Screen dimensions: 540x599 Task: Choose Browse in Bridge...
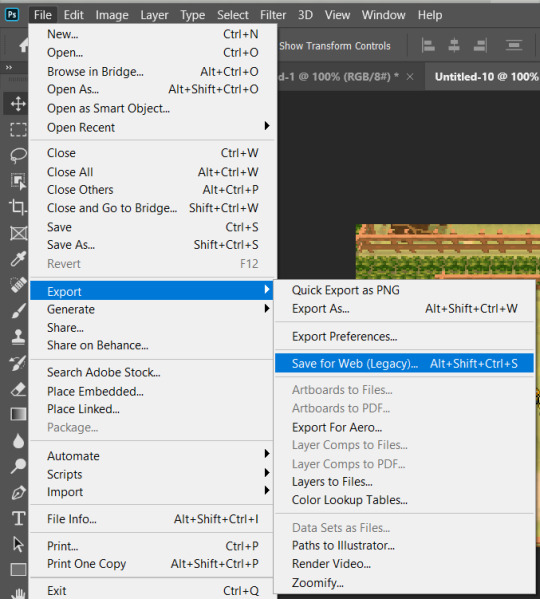point(152,71)
